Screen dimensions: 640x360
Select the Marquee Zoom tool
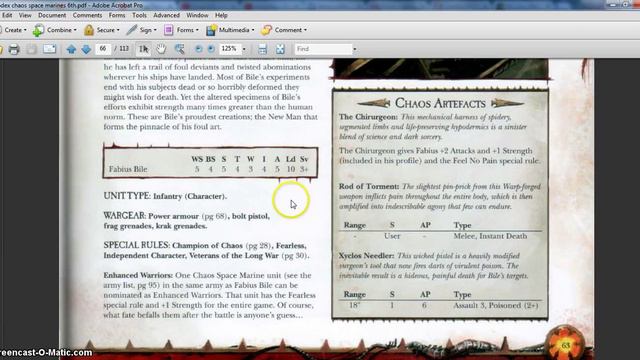click(x=179, y=49)
